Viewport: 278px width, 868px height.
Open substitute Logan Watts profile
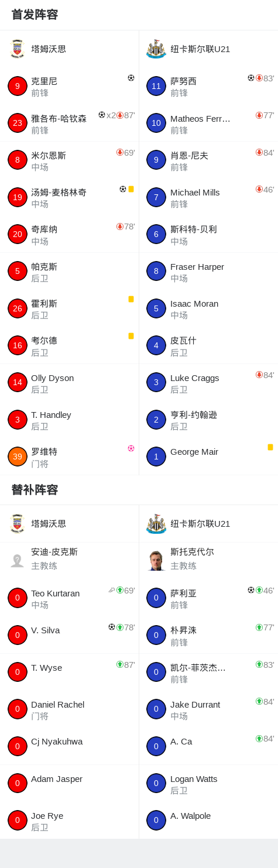[x=194, y=779]
